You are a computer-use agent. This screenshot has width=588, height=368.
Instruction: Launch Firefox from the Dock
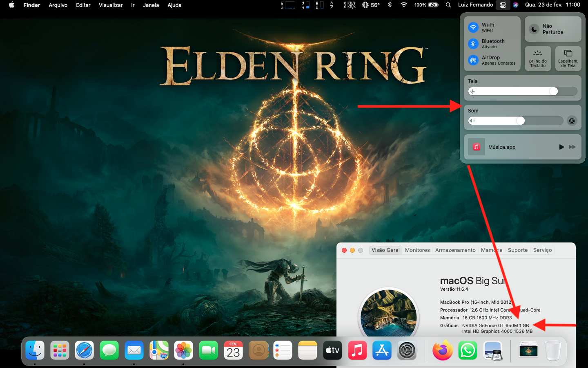[443, 350]
